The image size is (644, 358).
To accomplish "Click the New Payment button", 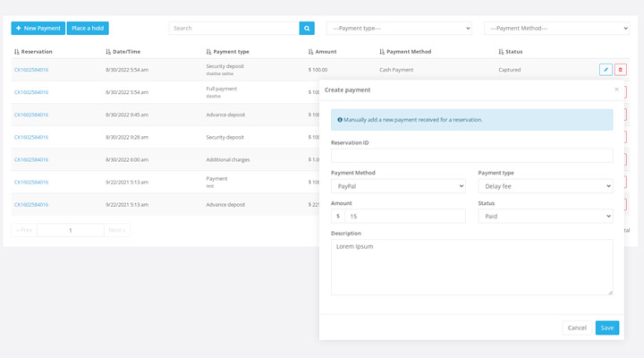I will point(38,29).
